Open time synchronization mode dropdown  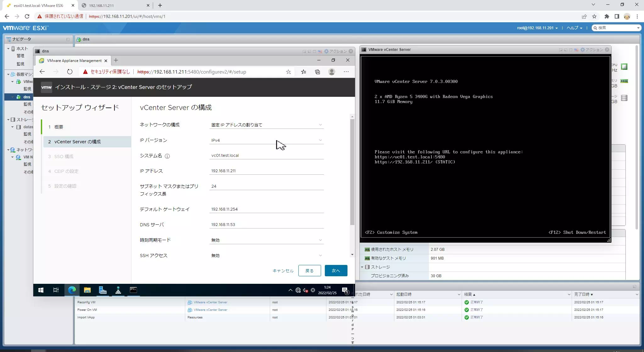pyautogui.click(x=266, y=240)
